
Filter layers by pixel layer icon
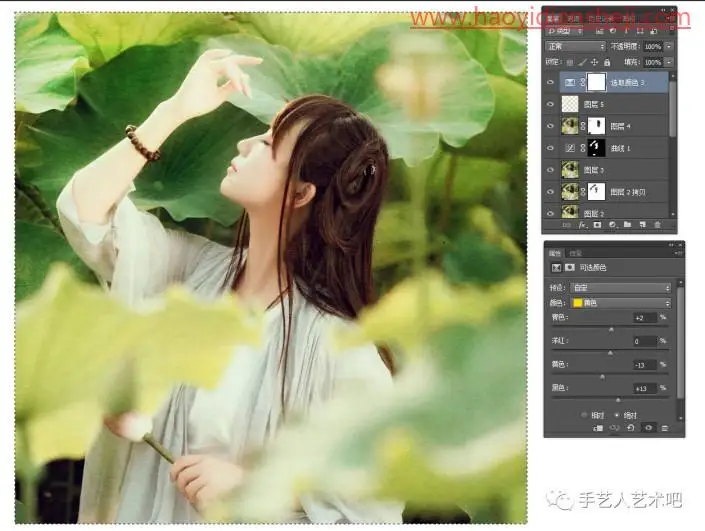(x=599, y=31)
